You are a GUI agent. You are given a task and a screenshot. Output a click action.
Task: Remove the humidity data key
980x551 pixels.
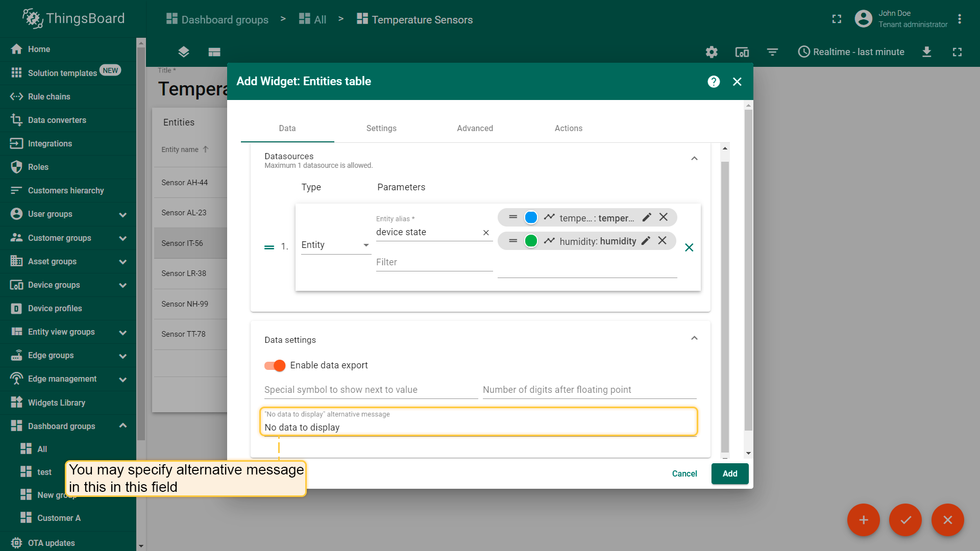click(663, 241)
